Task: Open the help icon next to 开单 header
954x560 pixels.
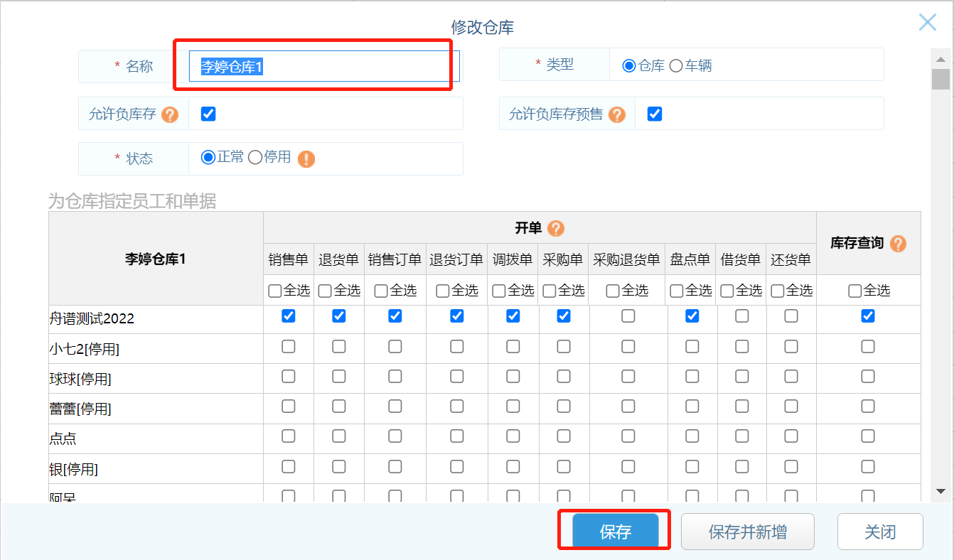Action: pyautogui.click(x=556, y=228)
